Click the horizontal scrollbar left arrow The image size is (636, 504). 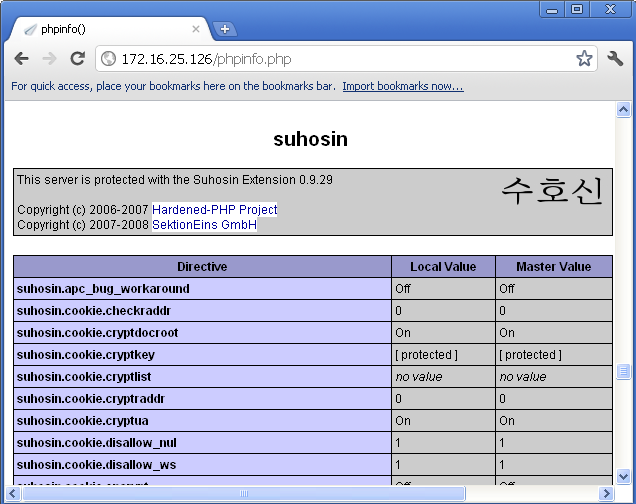coord(12,494)
